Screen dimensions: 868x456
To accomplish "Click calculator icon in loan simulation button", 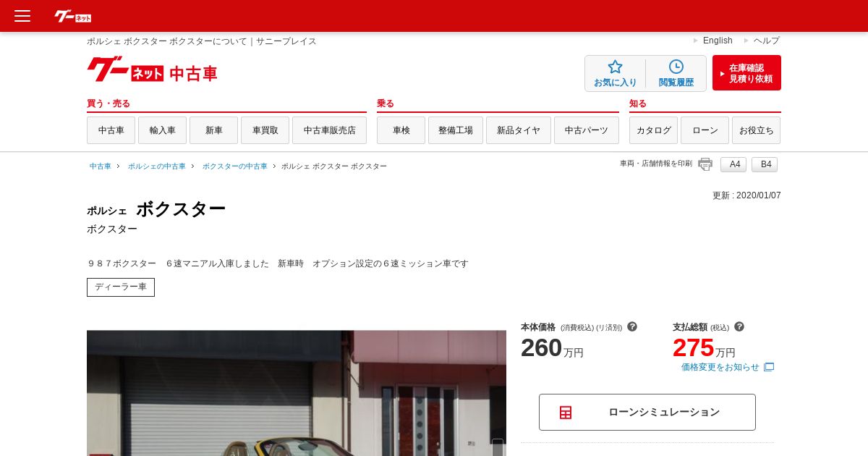I will point(566,413).
